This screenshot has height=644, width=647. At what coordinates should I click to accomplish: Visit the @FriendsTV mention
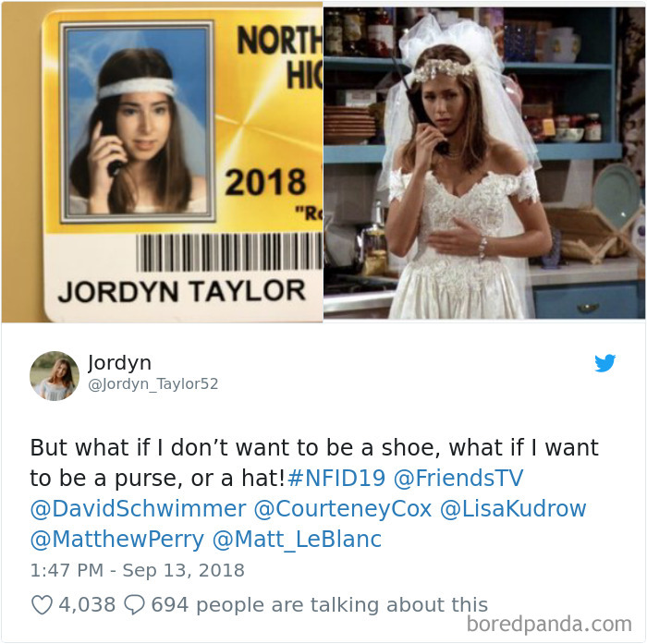(458, 478)
